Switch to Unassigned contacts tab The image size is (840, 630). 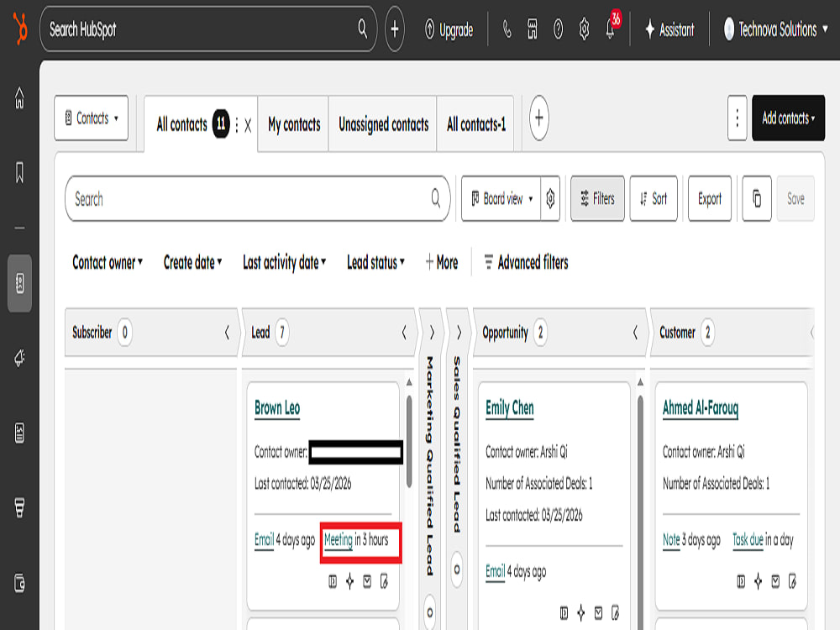(x=384, y=124)
